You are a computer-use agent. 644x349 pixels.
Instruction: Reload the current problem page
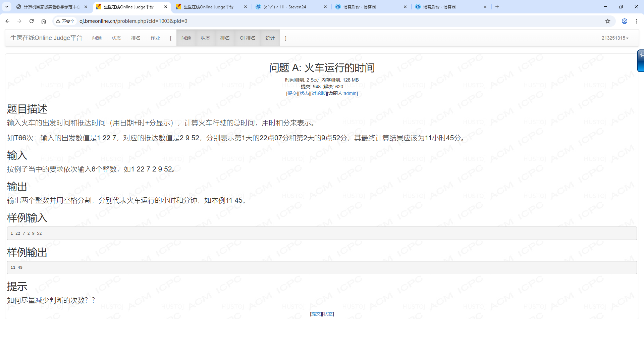point(32,21)
